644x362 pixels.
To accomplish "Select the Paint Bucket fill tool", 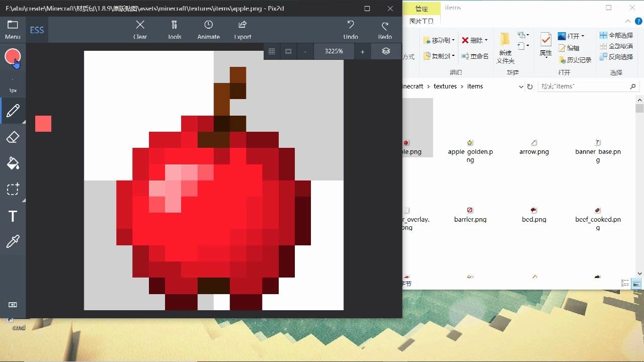I will click(x=13, y=163).
